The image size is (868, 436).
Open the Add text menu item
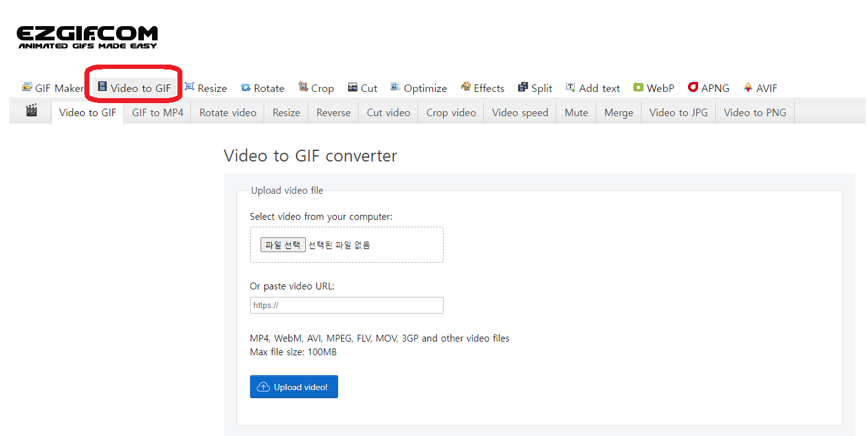593,88
